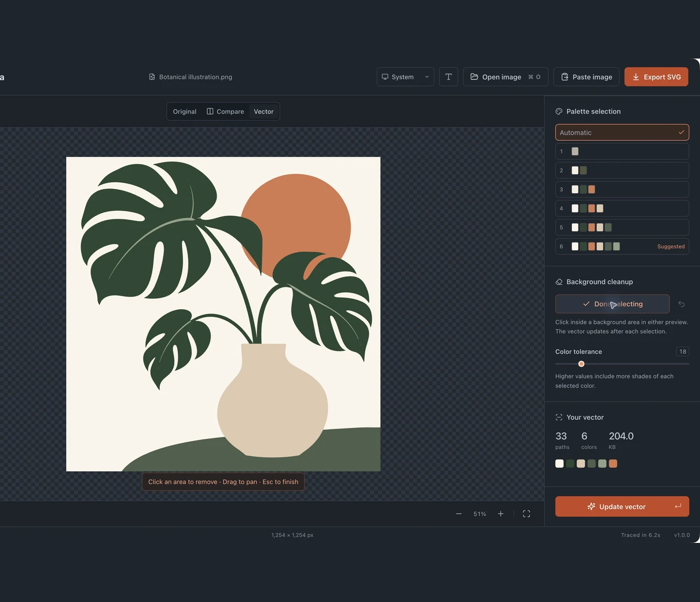Screen dimensions: 700x602
Task: Click the Done selecting button
Action: tap(612, 304)
